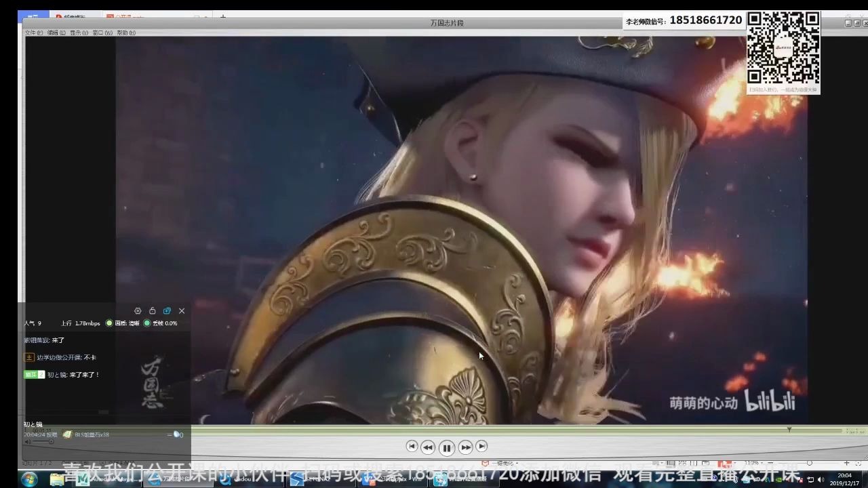Step forward one frame in the player
This screenshot has height=488, width=868.
pos(481,446)
